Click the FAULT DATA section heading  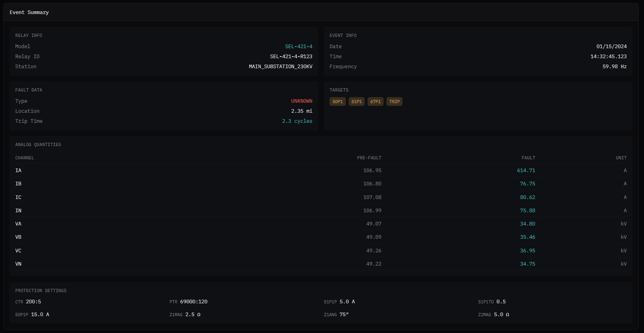click(28, 90)
